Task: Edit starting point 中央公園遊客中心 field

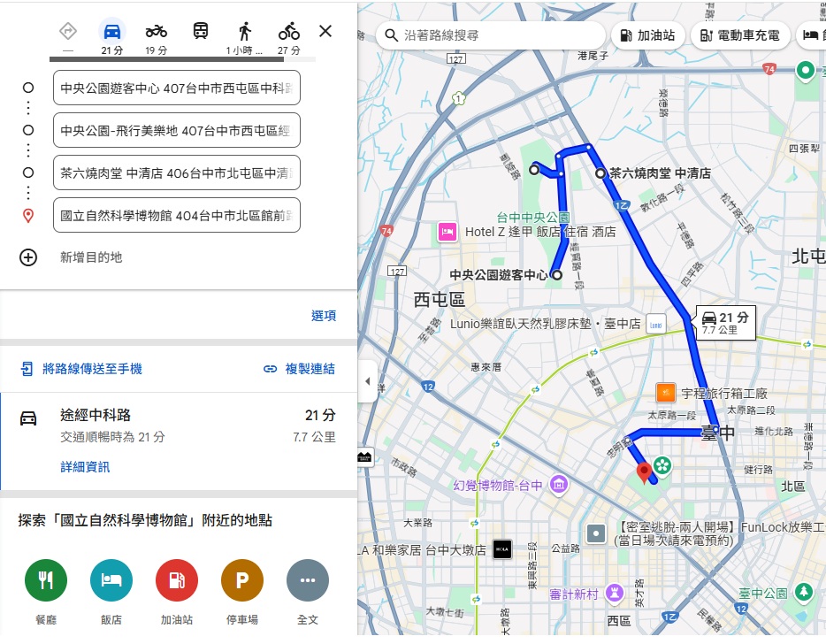Action: [177, 88]
